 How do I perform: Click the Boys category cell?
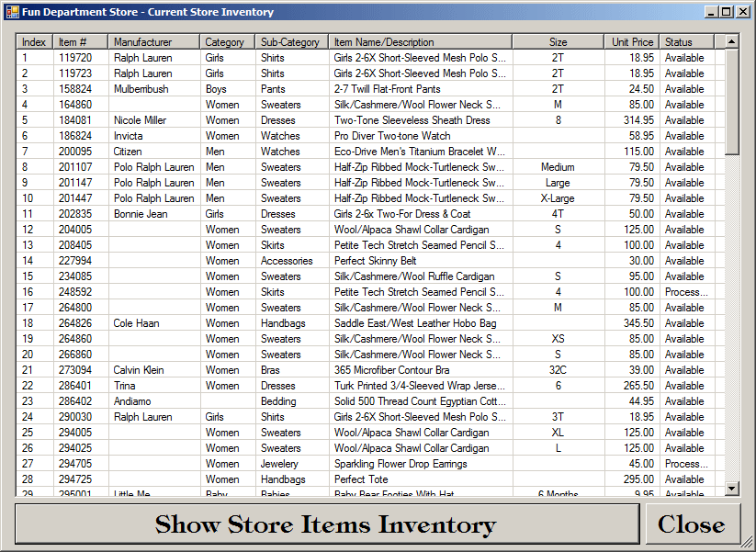[216, 89]
